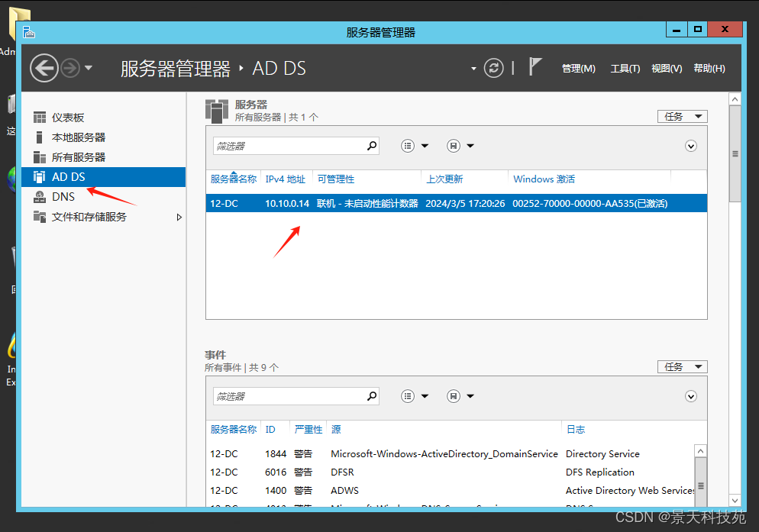759x532 pixels.
Task: Click the save query icon in 事件 toolbar
Action: pos(454,396)
